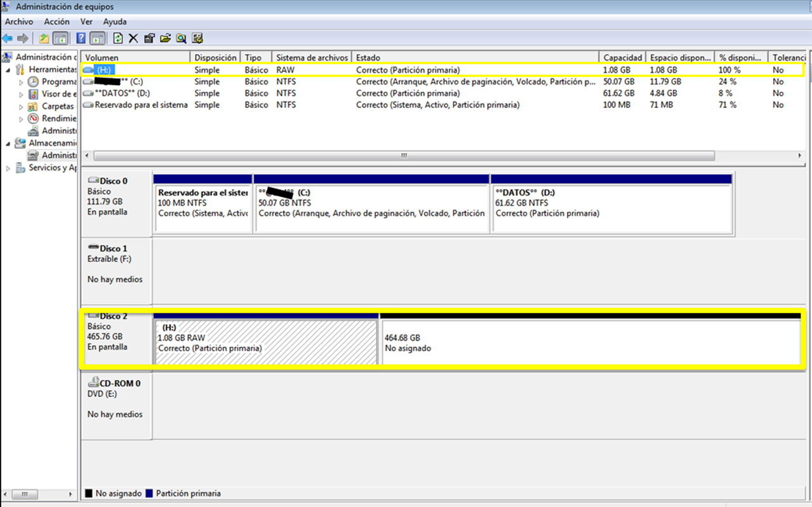Viewport: 812px width, 507px height.
Task: Click the blue Help question mark icon
Action: [x=81, y=38]
